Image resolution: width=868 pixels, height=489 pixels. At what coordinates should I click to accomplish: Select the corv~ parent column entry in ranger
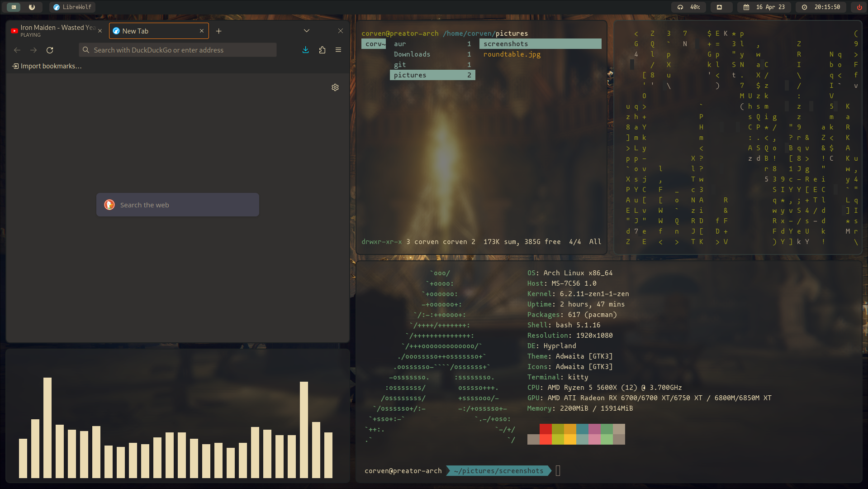[x=374, y=44]
